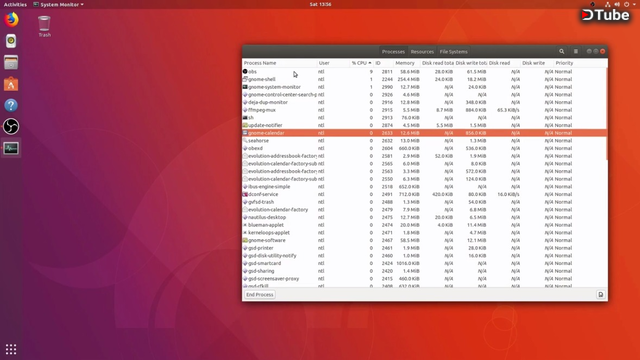Show Applications grid button

11,349
